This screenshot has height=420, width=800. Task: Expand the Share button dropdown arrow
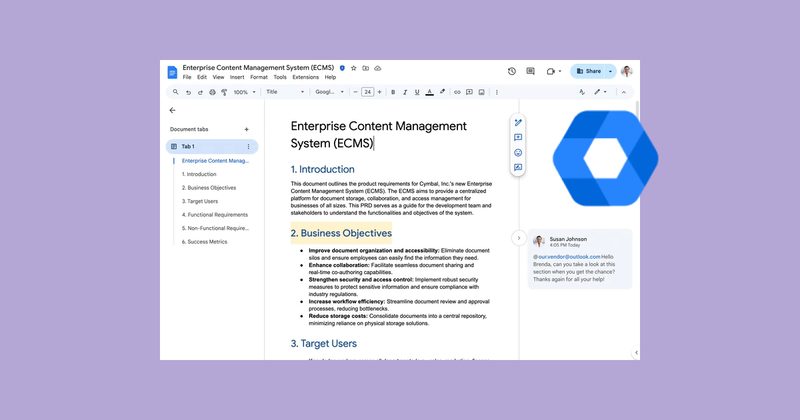coord(610,71)
